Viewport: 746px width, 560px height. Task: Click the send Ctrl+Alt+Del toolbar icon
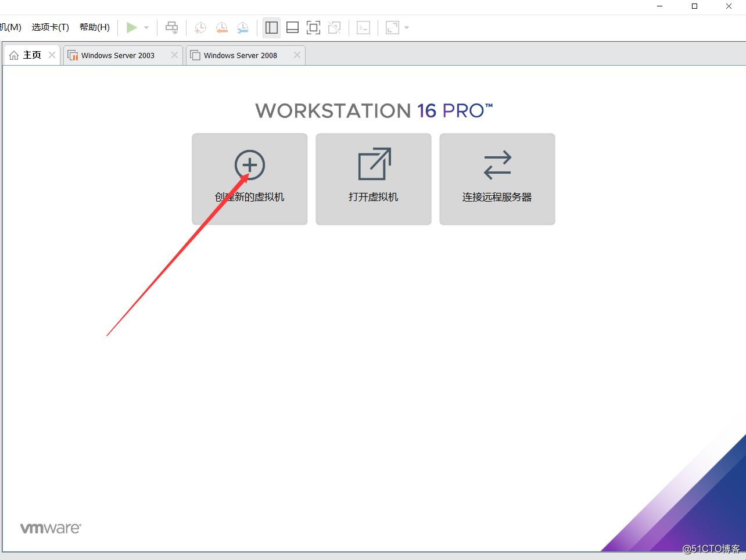pyautogui.click(x=172, y=27)
